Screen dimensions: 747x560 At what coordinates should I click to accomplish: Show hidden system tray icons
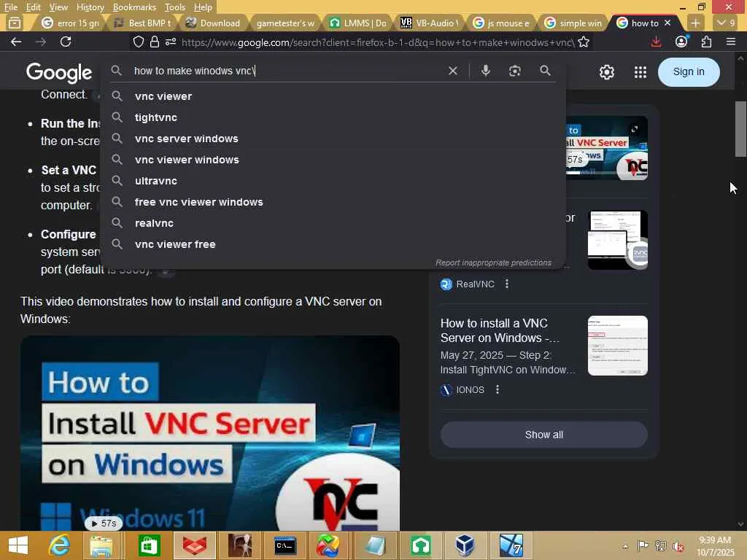[625, 546]
